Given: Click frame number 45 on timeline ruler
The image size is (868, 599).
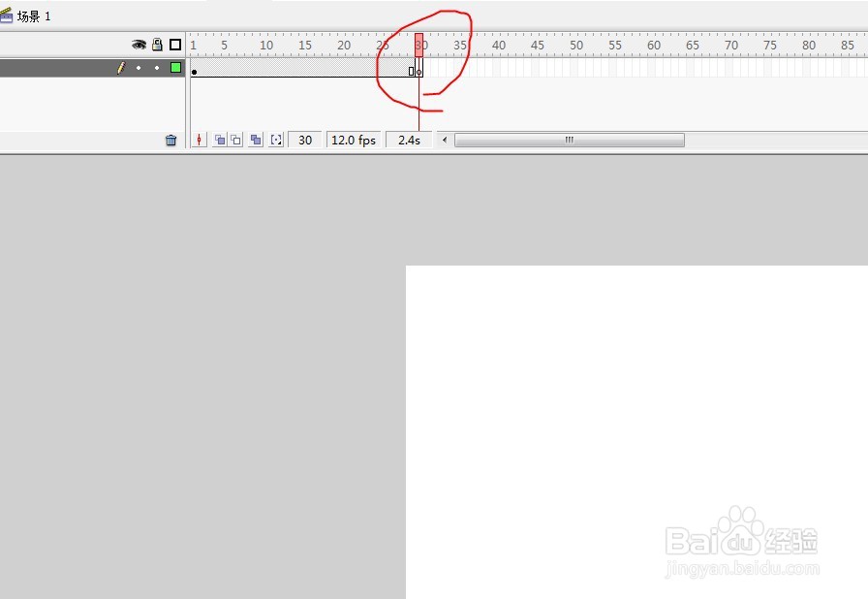Looking at the screenshot, I should 538,46.
